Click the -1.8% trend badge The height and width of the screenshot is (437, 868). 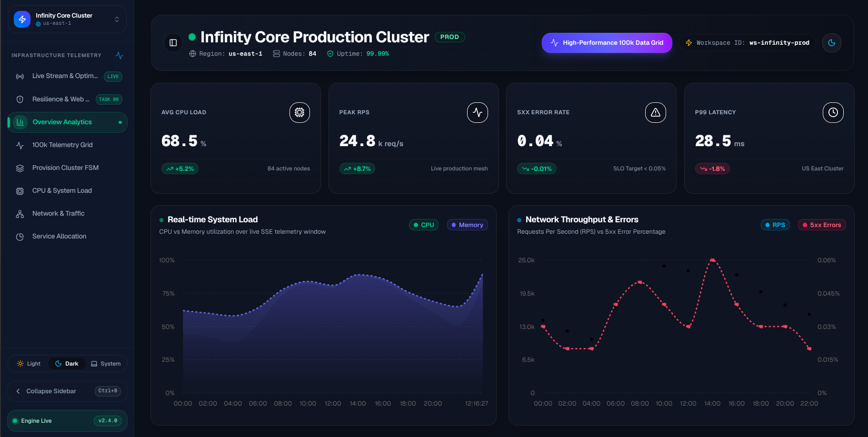coord(712,169)
